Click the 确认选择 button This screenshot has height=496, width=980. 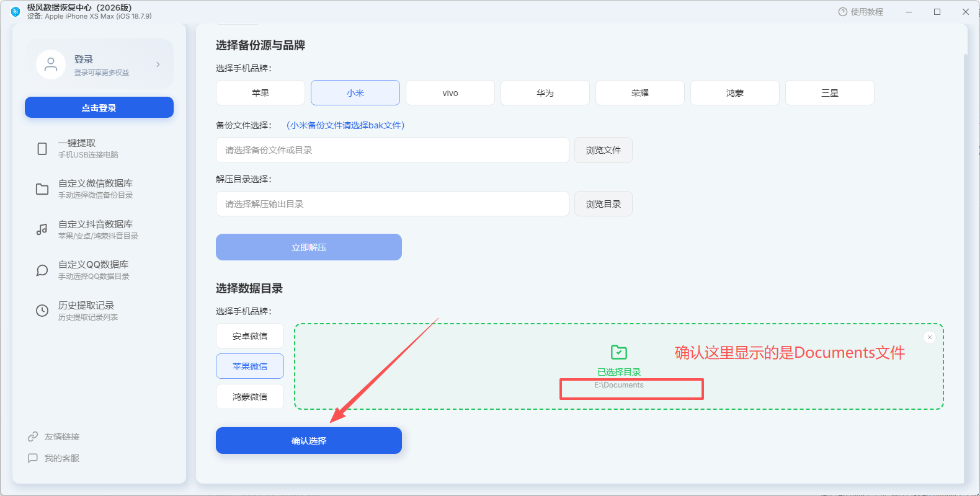click(309, 441)
